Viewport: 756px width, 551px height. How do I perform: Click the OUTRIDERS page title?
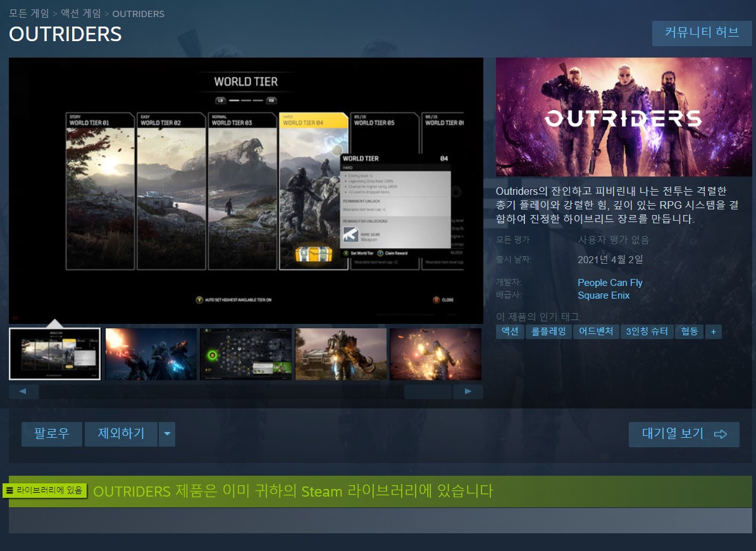[65, 34]
